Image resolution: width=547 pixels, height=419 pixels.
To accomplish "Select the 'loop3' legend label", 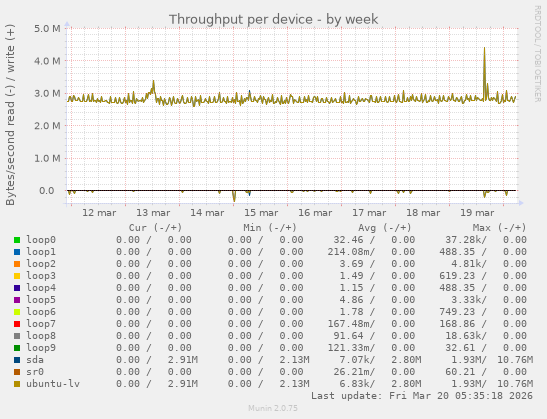I will point(41,276).
